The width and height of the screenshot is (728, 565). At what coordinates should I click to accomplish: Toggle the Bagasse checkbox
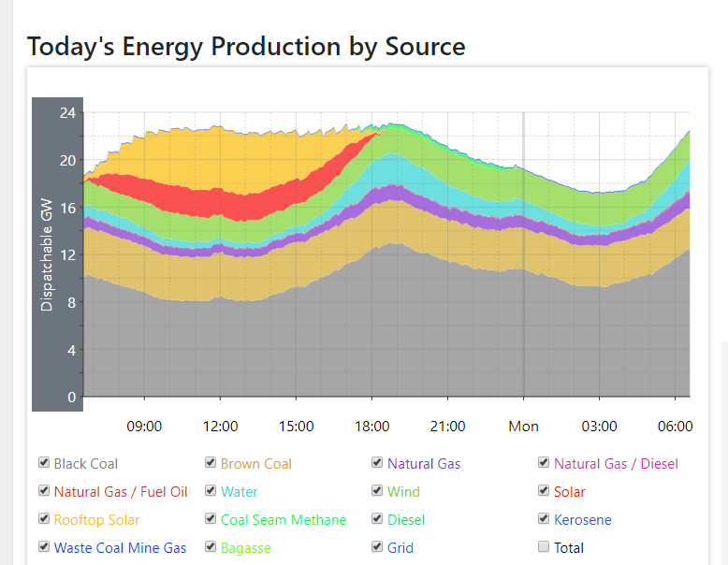pyautogui.click(x=211, y=547)
